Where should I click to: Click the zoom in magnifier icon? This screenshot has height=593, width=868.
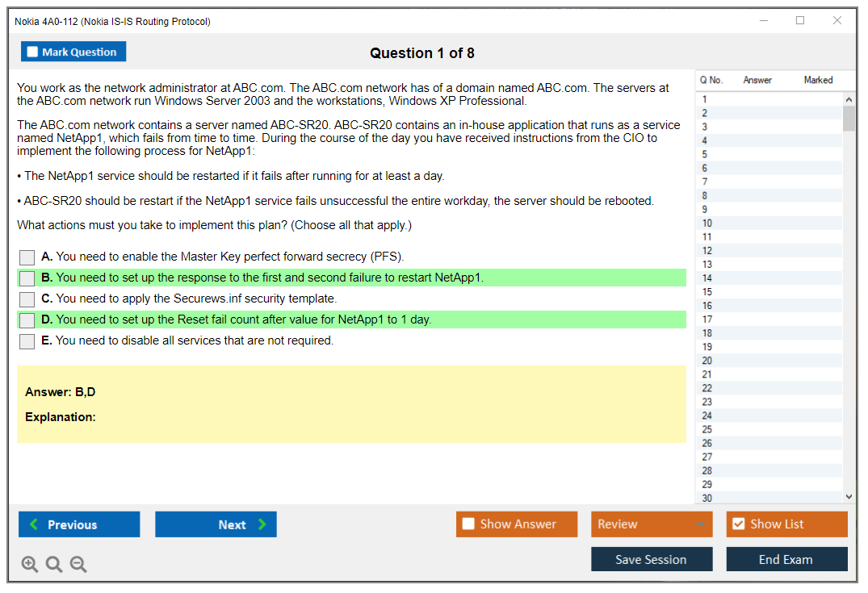coord(30,565)
